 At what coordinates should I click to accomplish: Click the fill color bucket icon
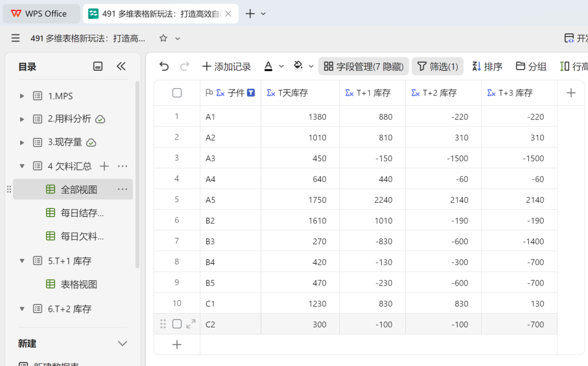298,66
